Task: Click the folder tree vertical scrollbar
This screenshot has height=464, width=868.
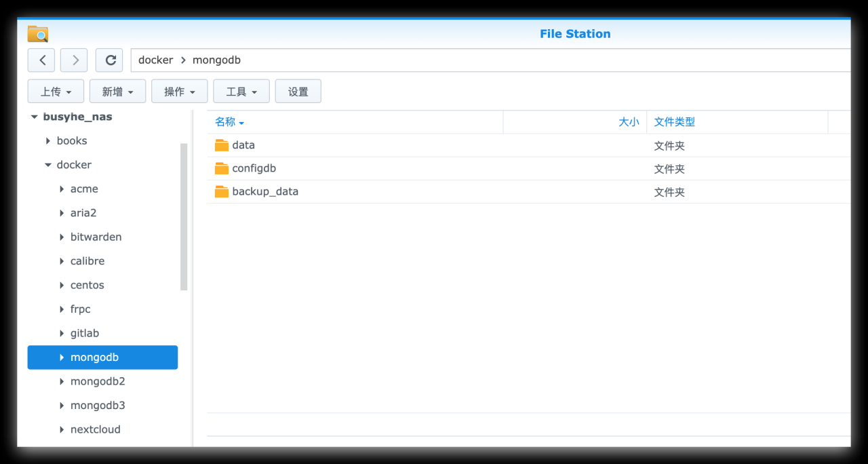Action: tap(184, 217)
